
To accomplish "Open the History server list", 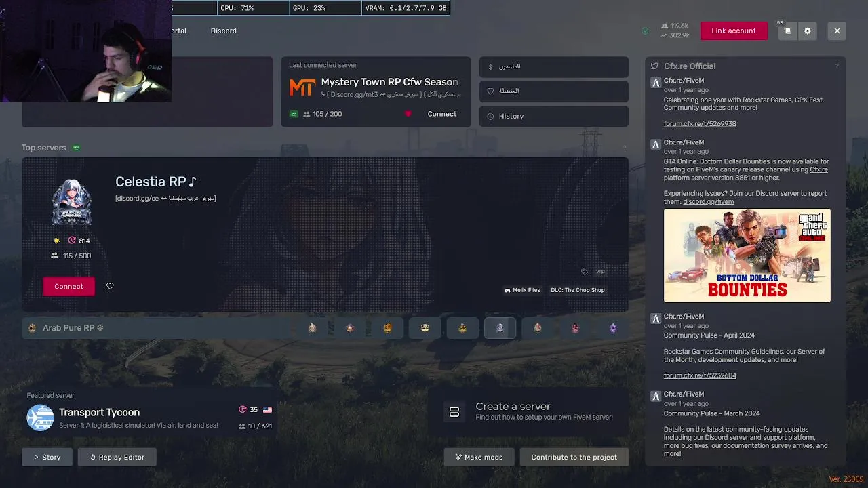I will click(553, 116).
